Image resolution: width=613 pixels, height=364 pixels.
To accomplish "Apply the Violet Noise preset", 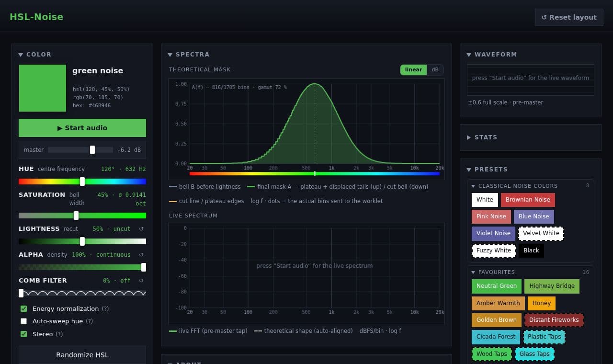I will tap(493, 233).
